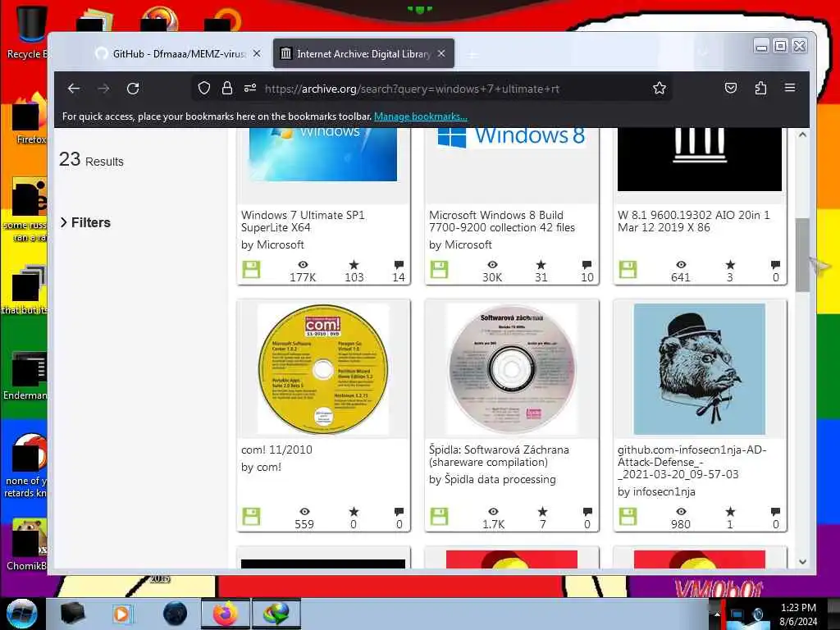Reload the archive.org page

[133, 89]
